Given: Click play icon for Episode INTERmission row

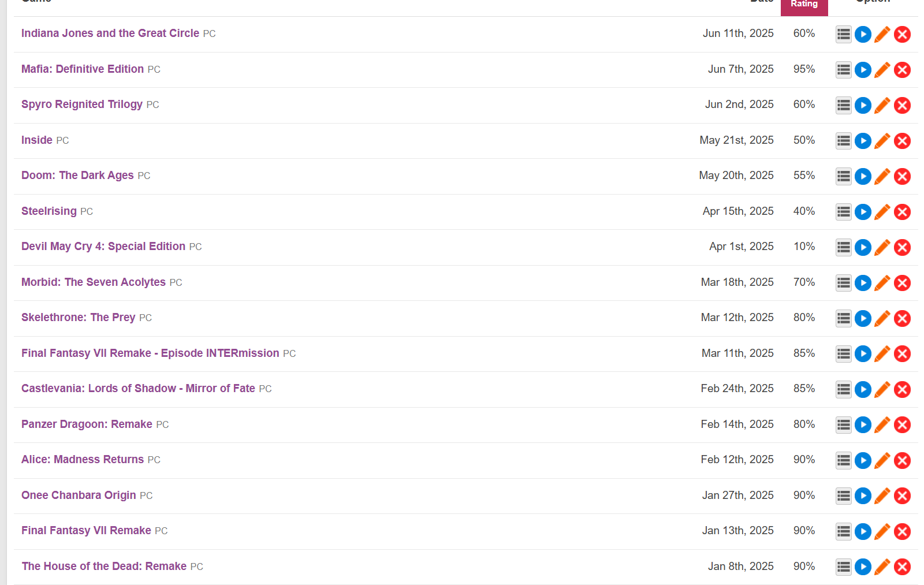Looking at the screenshot, I should click(x=863, y=354).
